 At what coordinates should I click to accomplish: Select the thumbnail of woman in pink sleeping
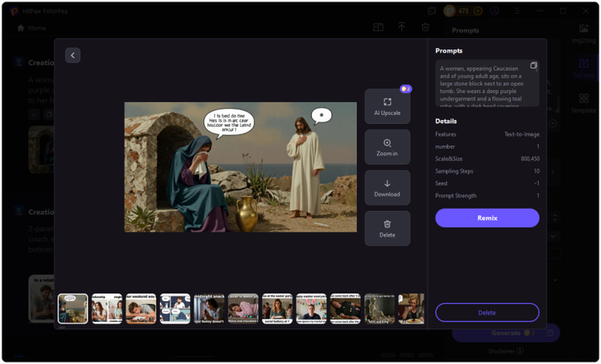pos(243,308)
